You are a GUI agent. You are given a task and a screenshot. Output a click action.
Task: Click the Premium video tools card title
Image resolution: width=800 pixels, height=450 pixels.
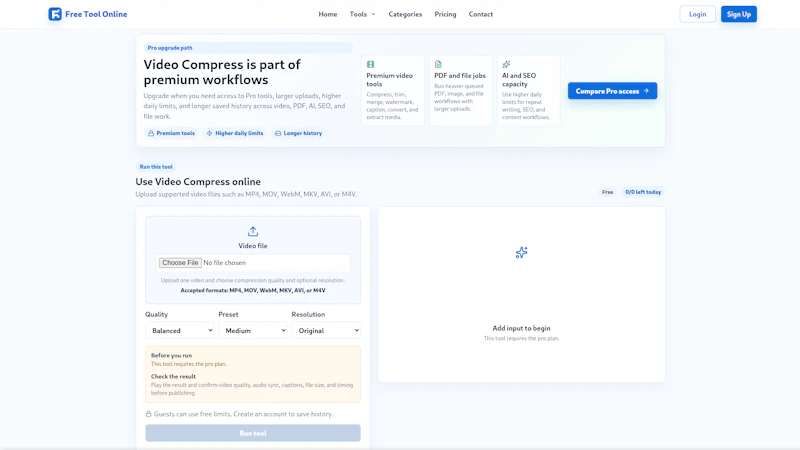(389, 80)
